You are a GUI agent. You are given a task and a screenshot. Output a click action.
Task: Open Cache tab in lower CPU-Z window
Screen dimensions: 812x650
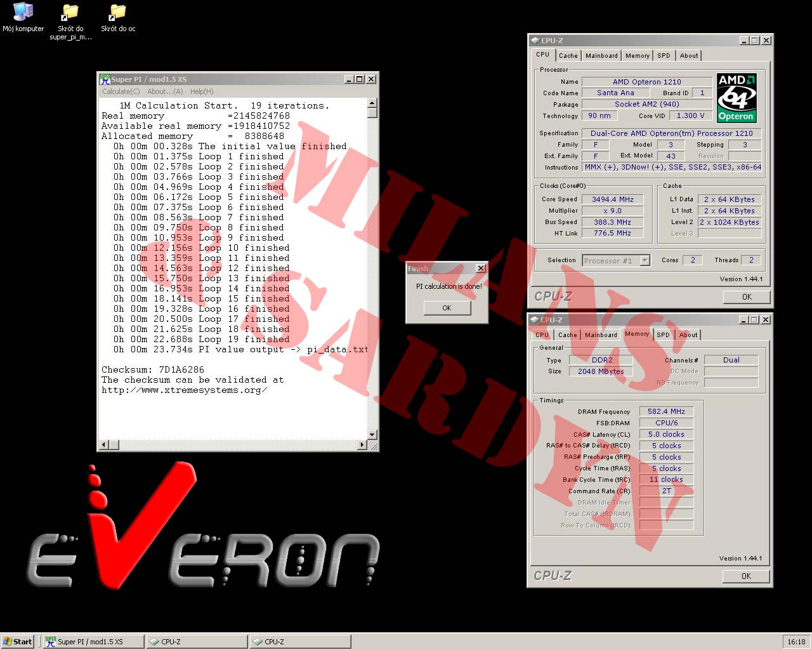coord(568,335)
